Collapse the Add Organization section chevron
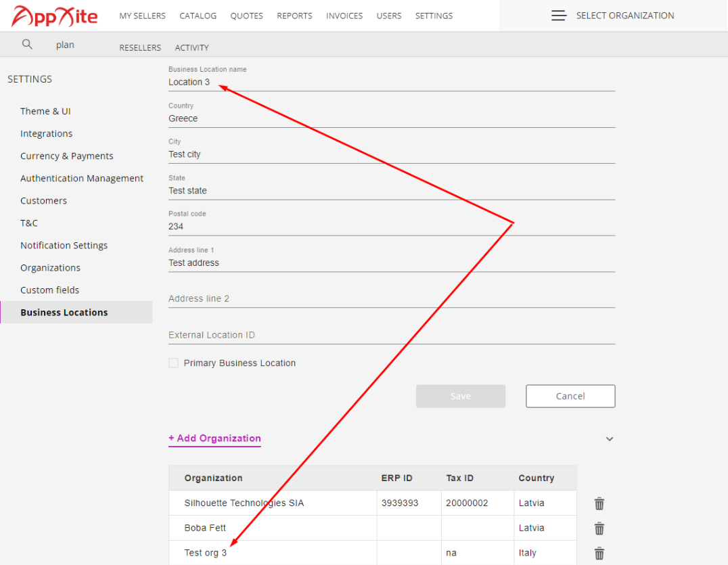The image size is (728, 565). click(x=609, y=438)
